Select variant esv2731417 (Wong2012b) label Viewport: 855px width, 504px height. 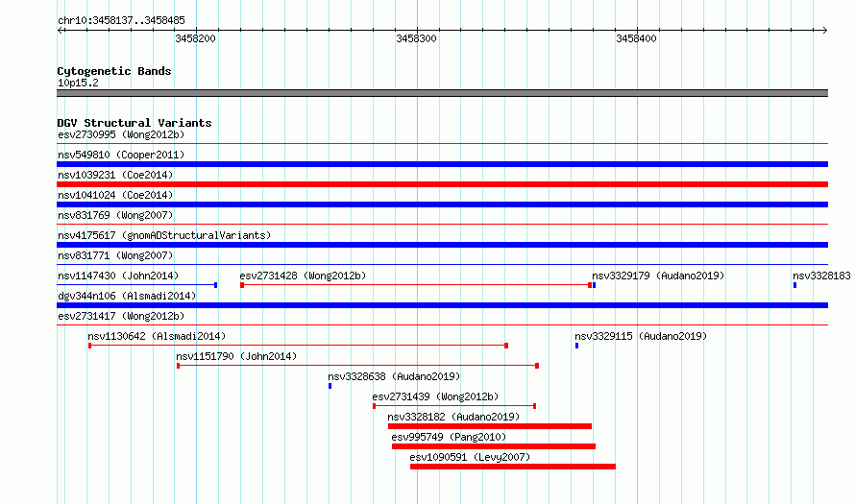click(121, 316)
